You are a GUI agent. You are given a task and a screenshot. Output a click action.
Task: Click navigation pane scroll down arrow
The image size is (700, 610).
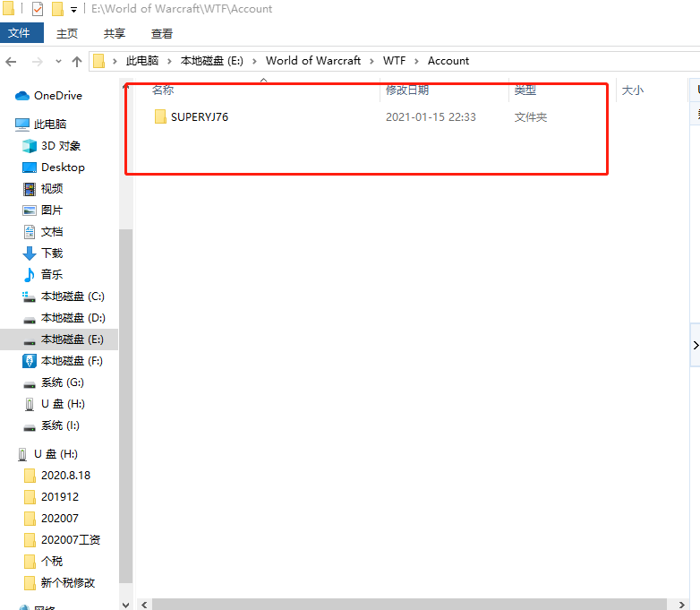126,605
